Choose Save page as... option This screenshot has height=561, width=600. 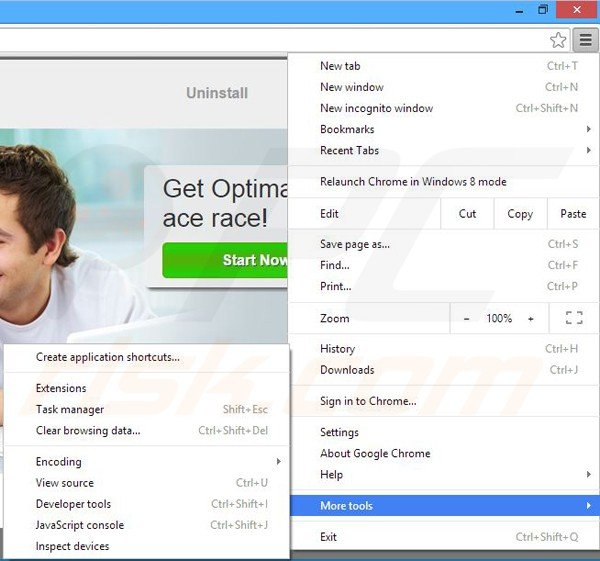[444, 244]
